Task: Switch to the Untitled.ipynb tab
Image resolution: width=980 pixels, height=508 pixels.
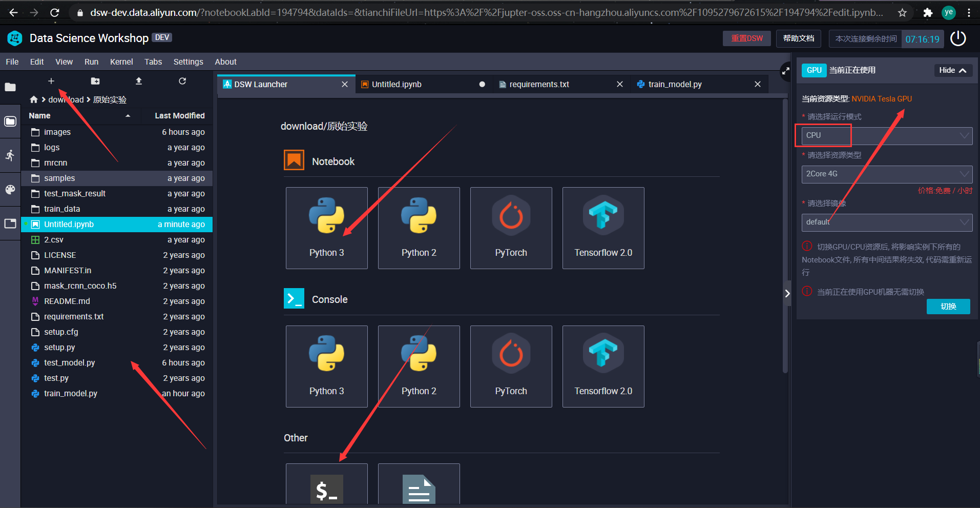Action: click(423, 84)
